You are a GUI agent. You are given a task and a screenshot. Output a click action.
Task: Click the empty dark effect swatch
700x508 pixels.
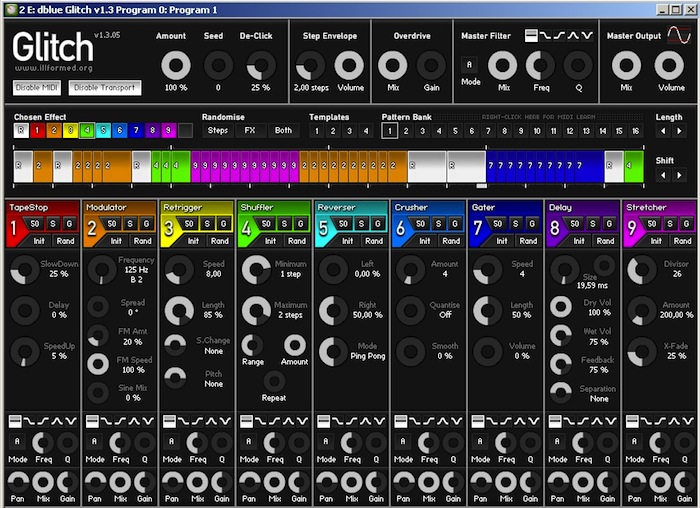click(x=185, y=130)
